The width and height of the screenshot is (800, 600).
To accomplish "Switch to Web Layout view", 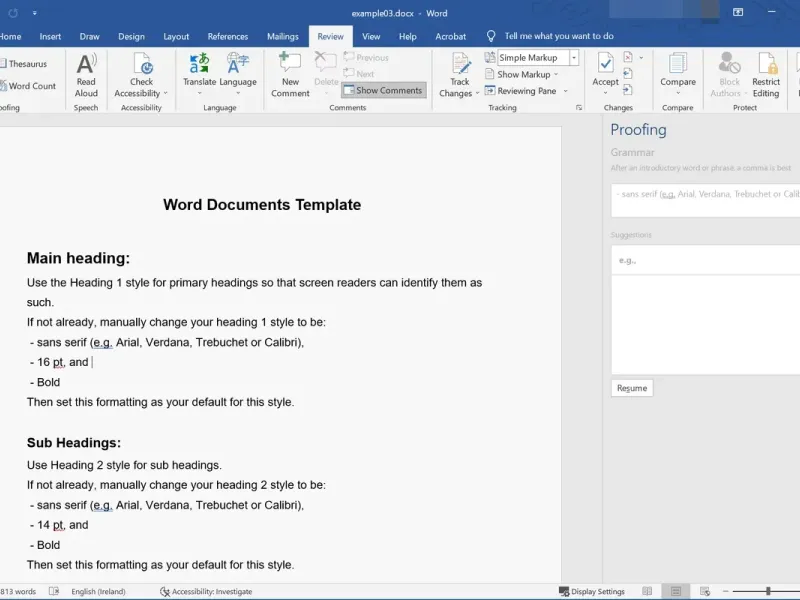I will coord(705,591).
